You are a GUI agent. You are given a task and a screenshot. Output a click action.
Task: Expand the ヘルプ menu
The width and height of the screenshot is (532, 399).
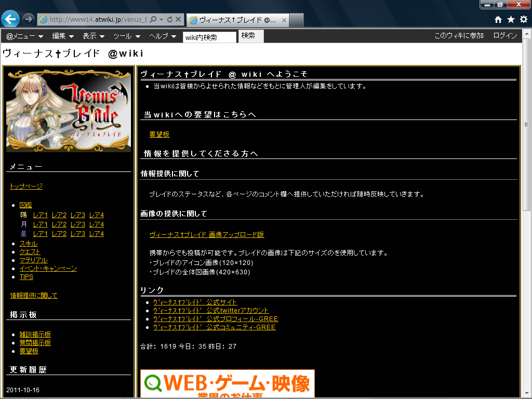pos(163,36)
